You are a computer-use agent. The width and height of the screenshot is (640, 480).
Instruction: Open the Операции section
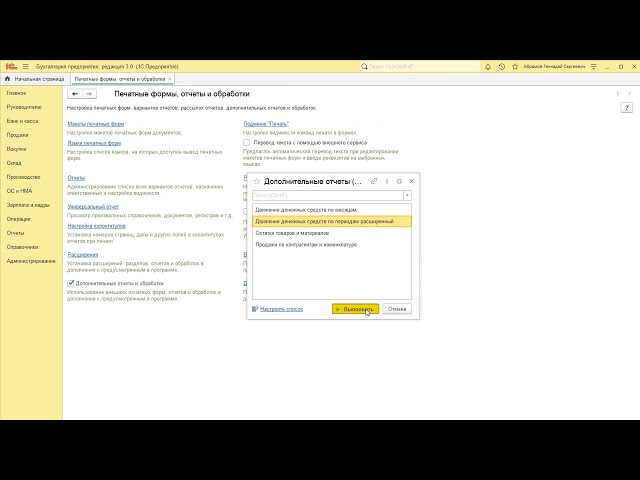18,219
